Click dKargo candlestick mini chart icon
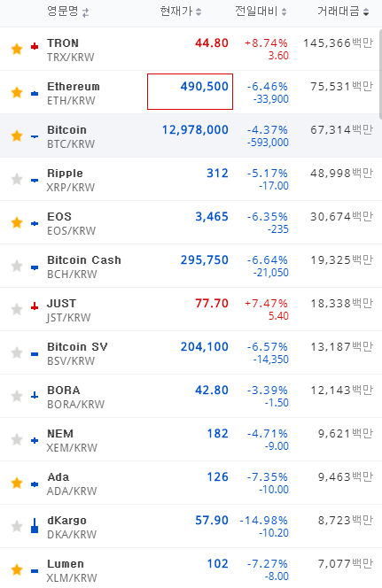 pos(35,525)
